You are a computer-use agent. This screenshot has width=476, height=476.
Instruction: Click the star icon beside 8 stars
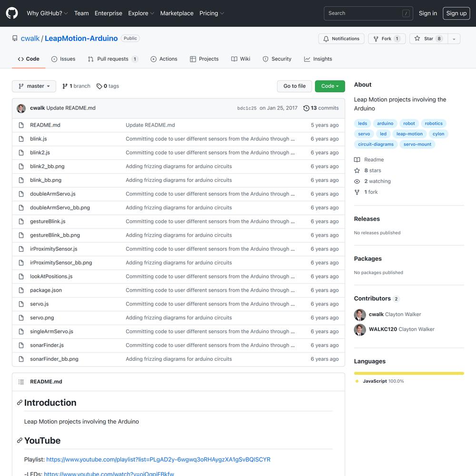pyautogui.click(x=357, y=170)
